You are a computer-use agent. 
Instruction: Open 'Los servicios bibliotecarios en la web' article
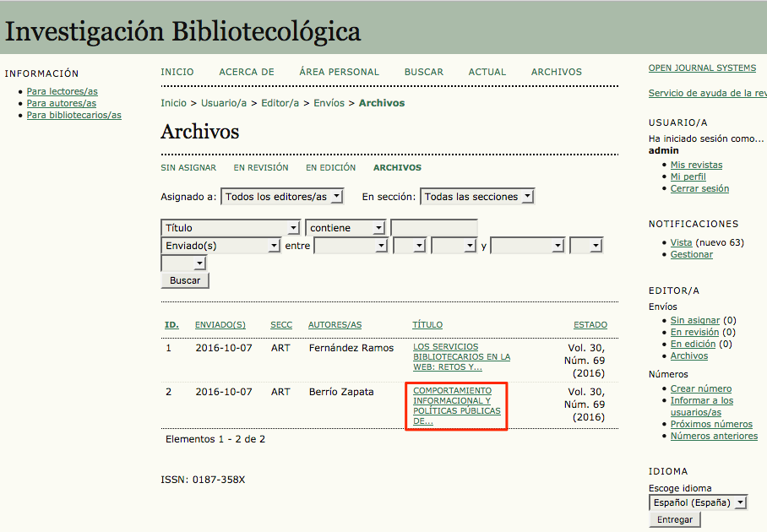pos(461,357)
